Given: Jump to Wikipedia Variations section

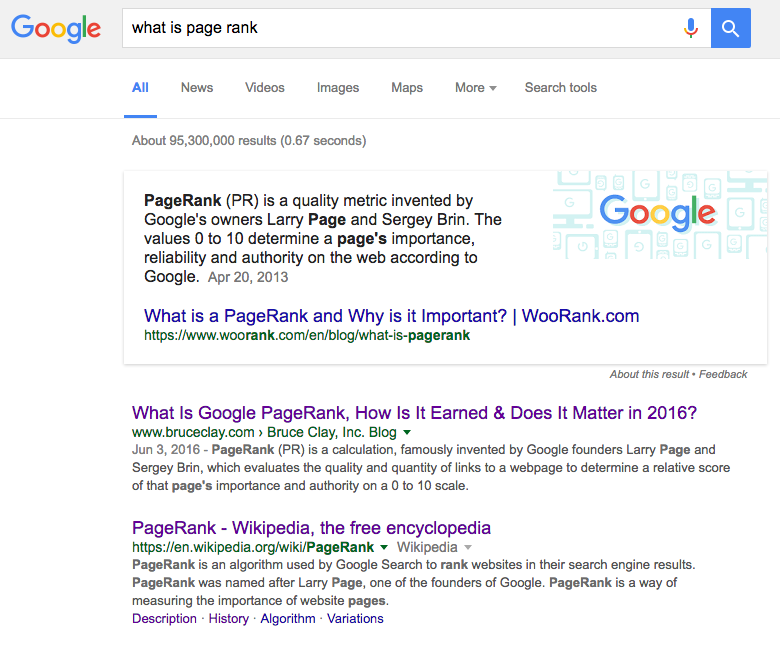Looking at the screenshot, I should tap(355, 619).
